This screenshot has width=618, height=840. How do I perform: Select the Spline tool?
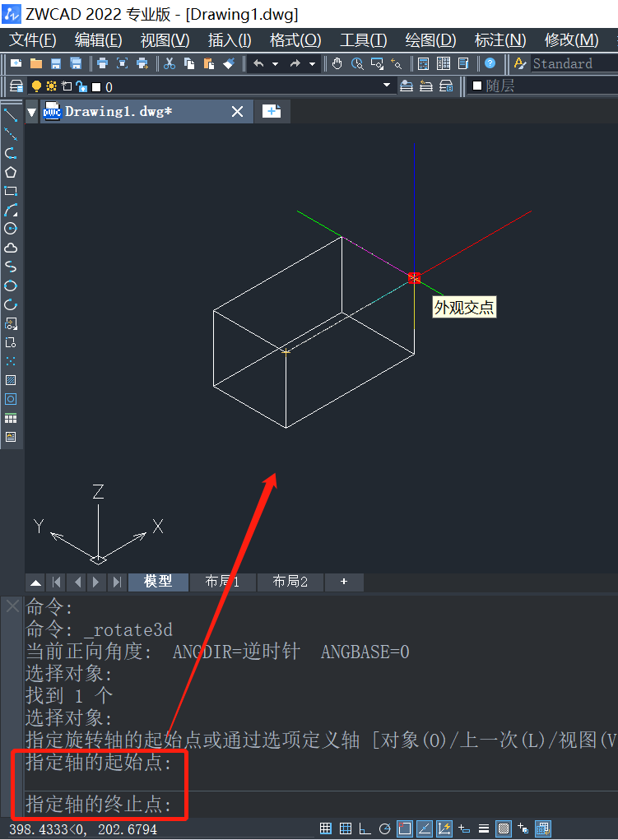click(11, 267)
